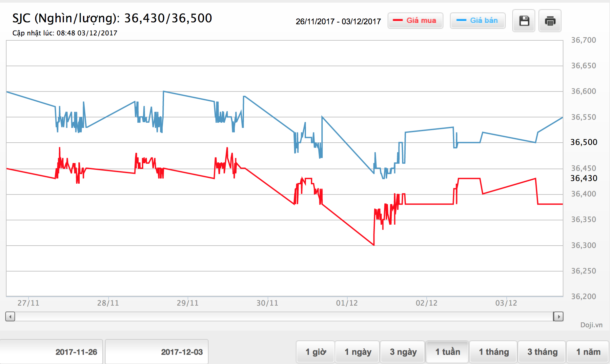610x364 pixels.
Task: Click the 01/12 date axis label
Action: [347, 303]
